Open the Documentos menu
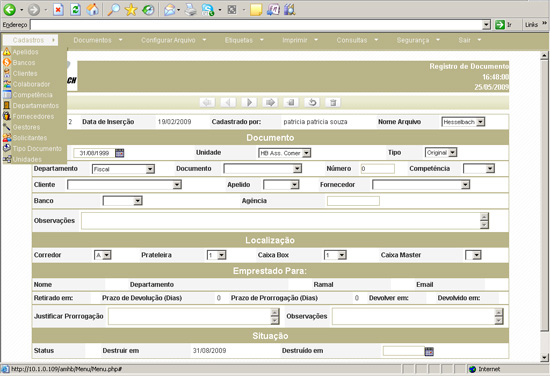This screenshot has width=550, height=376. pos(98,40)
